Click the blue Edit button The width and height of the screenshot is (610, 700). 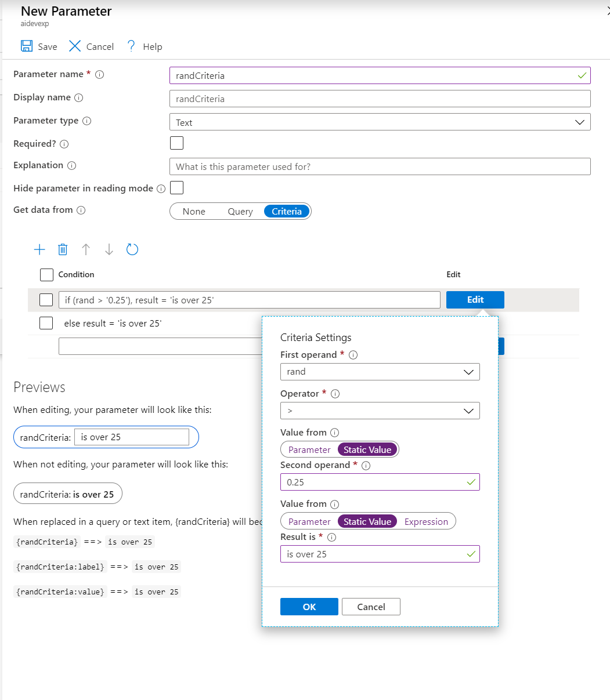475,300
